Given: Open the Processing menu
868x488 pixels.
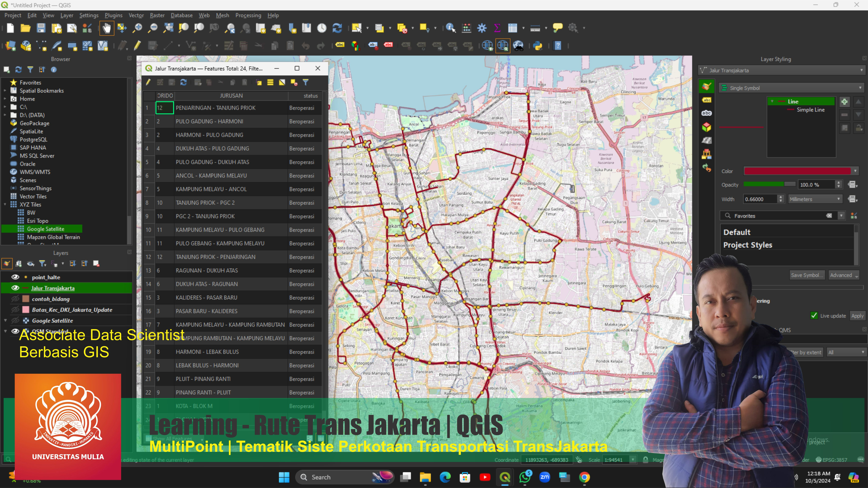Looking at the screenshot, I should click(248, 15).
